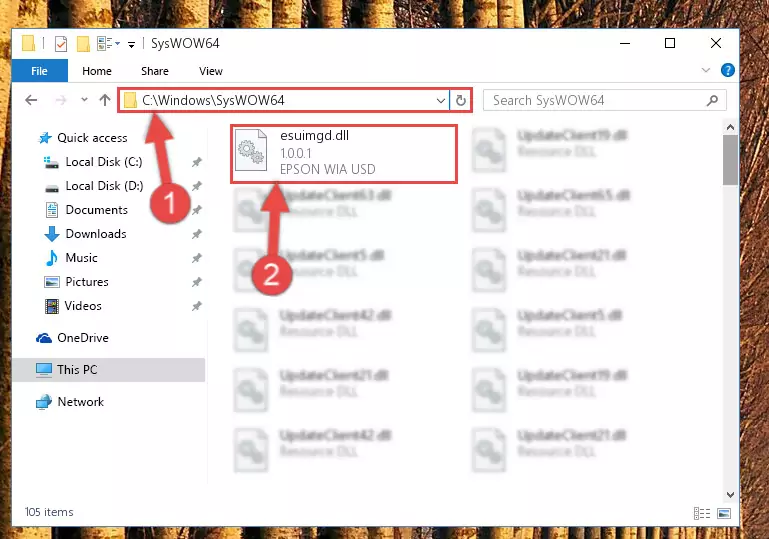
Task: Click the Quick access star icon
Action: coord(45,138)
